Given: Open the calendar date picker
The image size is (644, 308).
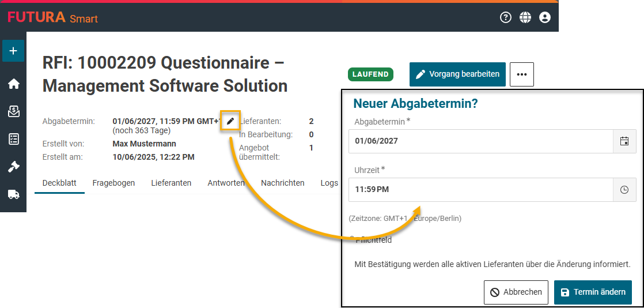Looking at the screenshot, I should click(x=624, y=141).
